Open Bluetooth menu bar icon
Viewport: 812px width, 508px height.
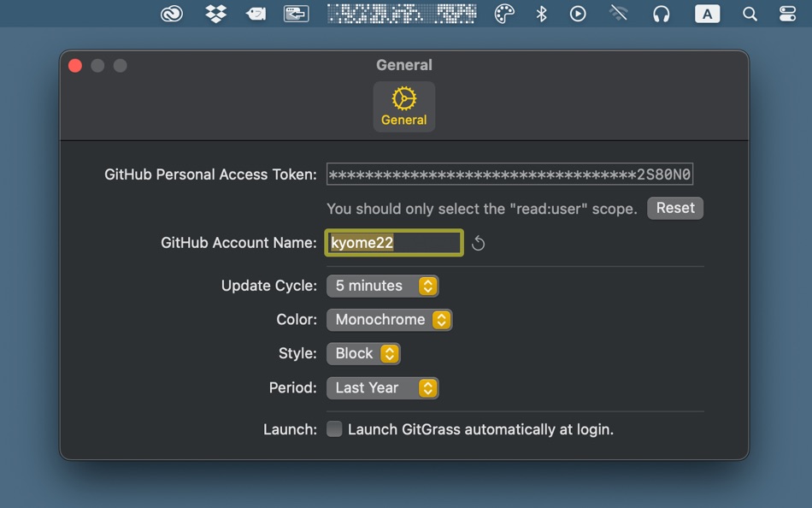[541, 14]
